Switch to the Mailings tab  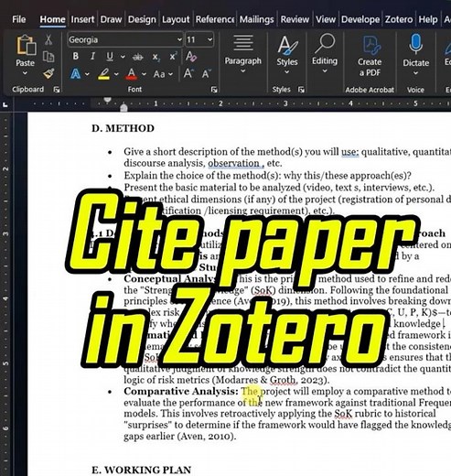[x=256, y=19]
